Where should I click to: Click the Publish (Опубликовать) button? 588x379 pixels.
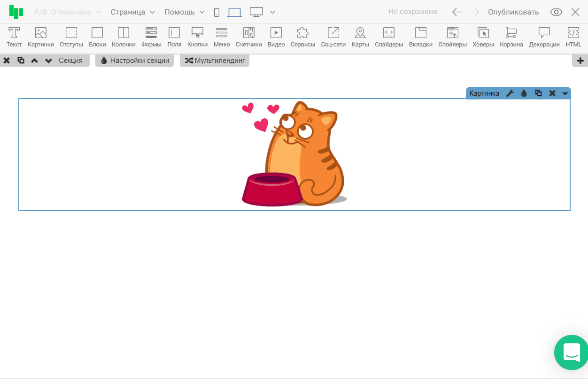tap(513, 12)
